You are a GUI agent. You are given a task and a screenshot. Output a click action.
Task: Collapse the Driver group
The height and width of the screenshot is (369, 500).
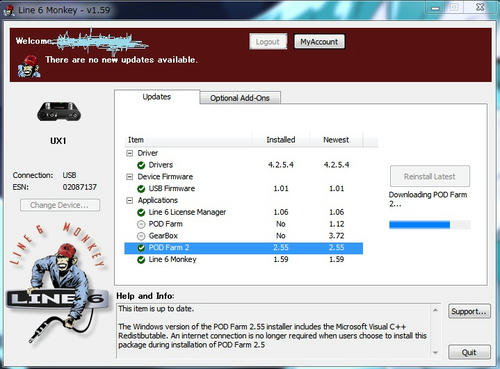(x=130, y=153)
